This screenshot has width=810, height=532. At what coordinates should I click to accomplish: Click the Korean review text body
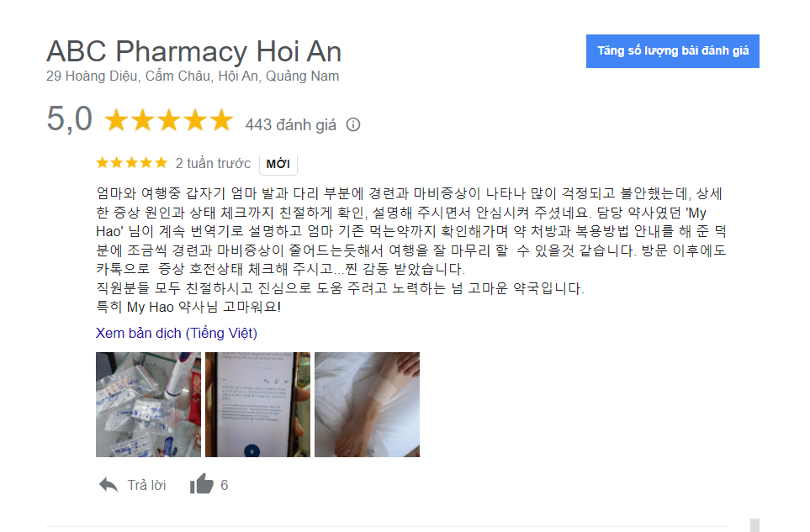(411, 250)
